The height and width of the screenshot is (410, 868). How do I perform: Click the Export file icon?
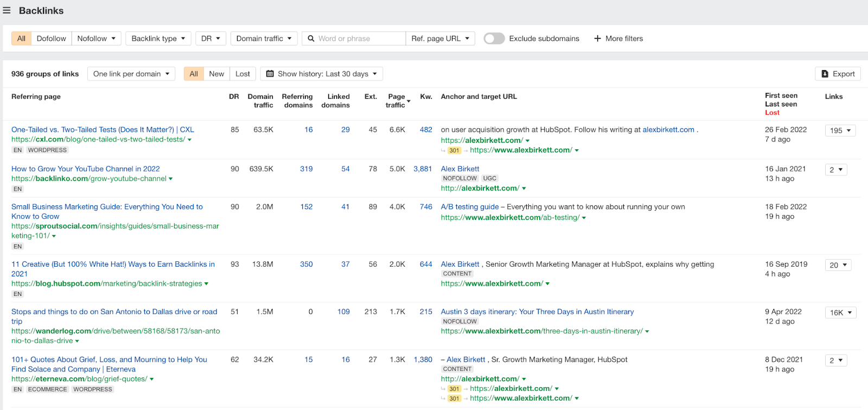[x=825, y=74]
